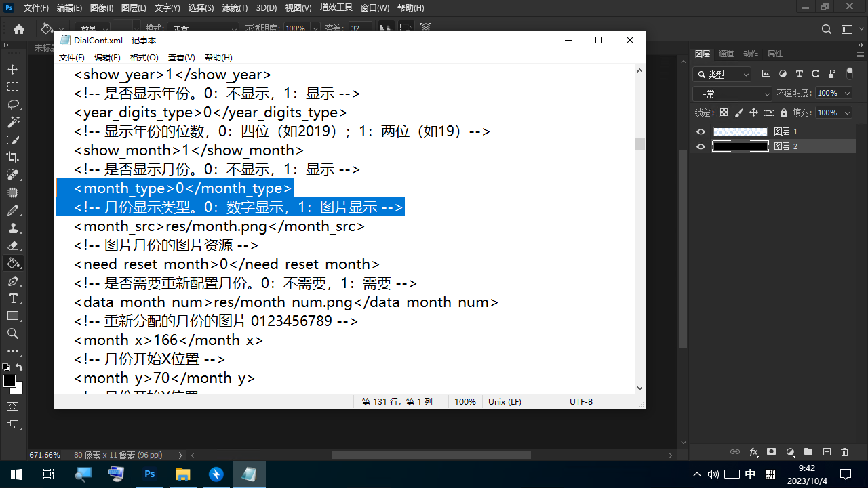This screenshot has width=868, height=488.
Task: Select the Lasso tool
Action: click(13, 105)
